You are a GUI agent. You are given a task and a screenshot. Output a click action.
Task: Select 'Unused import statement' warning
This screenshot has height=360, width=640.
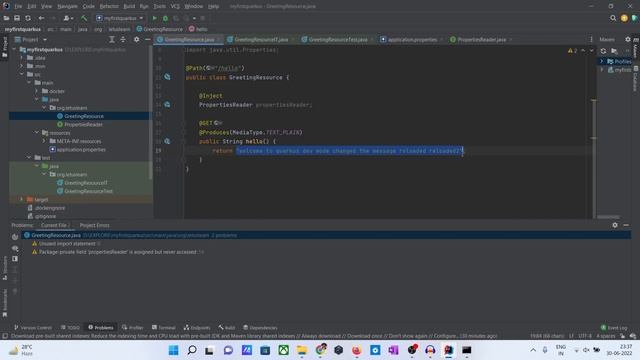[67, 244]
